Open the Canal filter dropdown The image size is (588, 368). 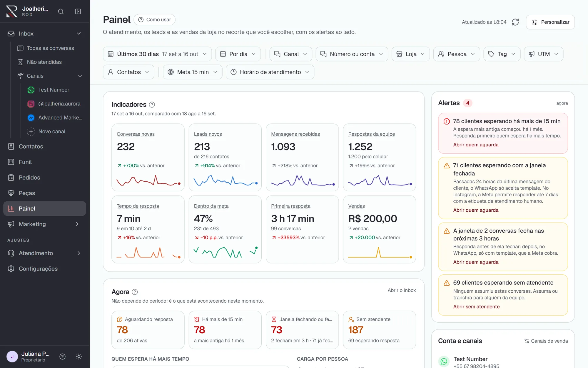point(290,54)
